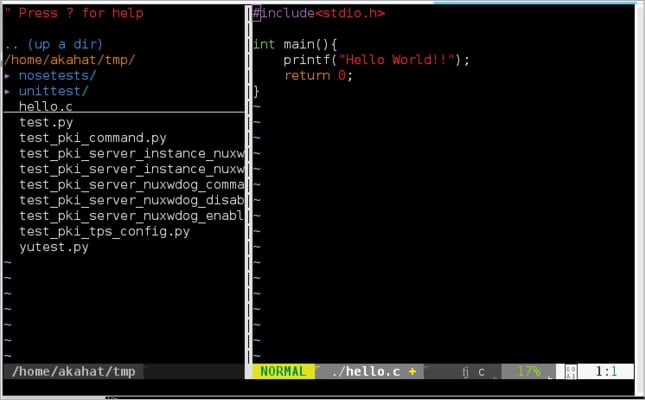Place cursor on #include<stdio.h> line
Viewport: 645px width, 400px height.
click(x=319, y=13)
